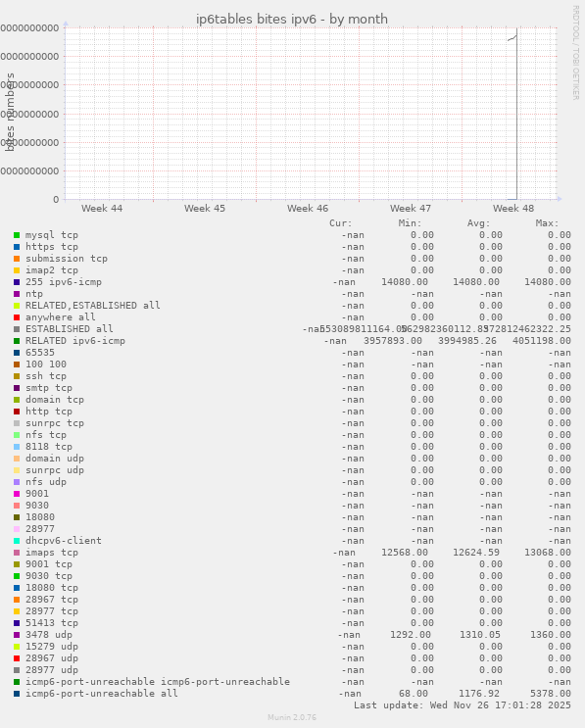
Task: Click the max value 5378.00 for icmp6-port-unreachable all
Action: click(x=551, y=693)
